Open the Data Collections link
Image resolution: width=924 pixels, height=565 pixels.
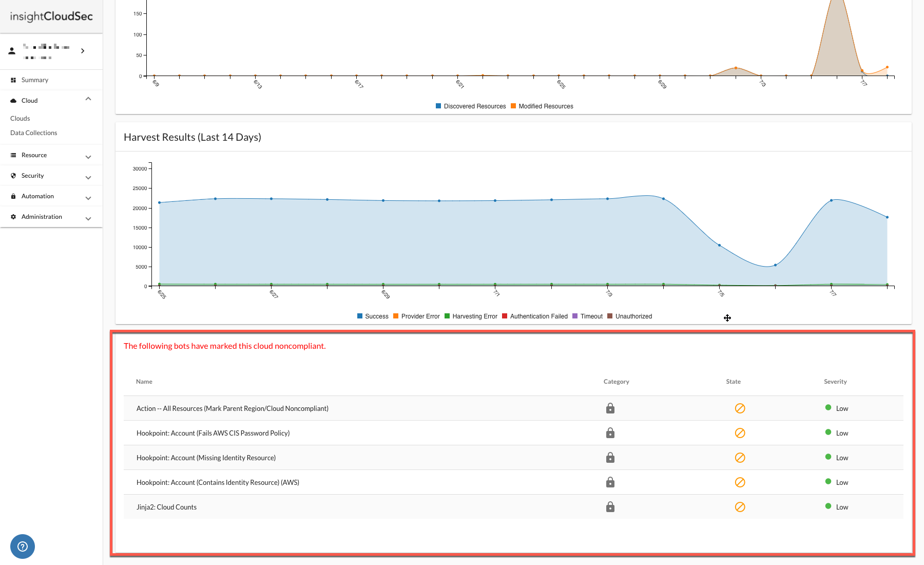click(x=34, y=133)
